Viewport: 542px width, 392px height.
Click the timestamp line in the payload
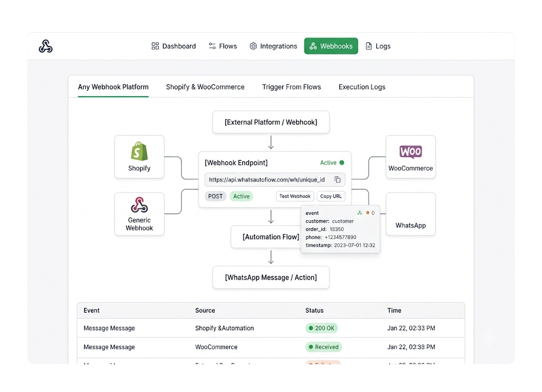point(340,245)
